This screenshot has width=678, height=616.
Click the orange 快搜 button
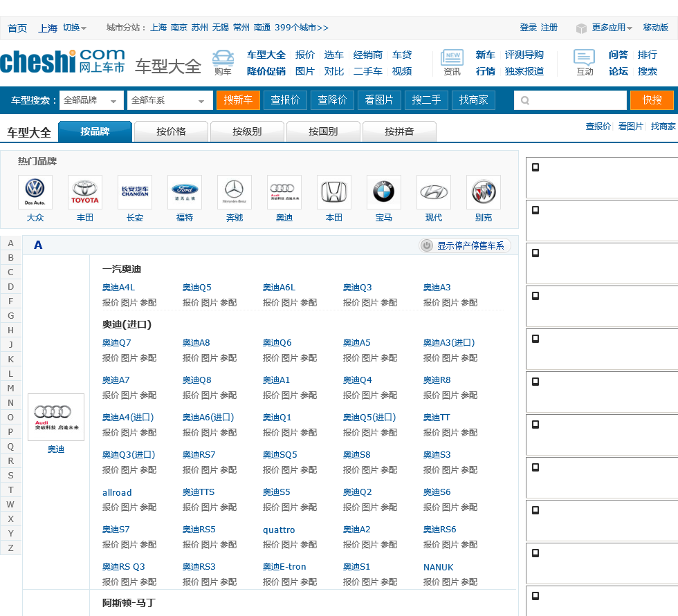click(652, 100)
